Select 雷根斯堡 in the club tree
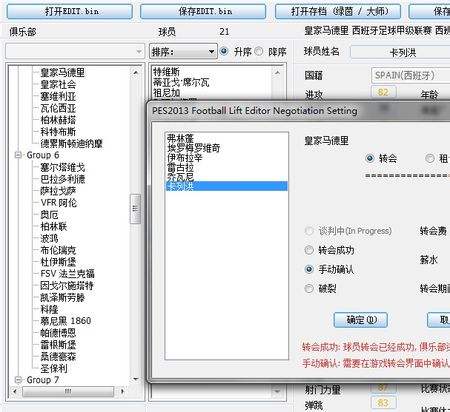This screenshot has width=450, height=412. tap(58, 345)
